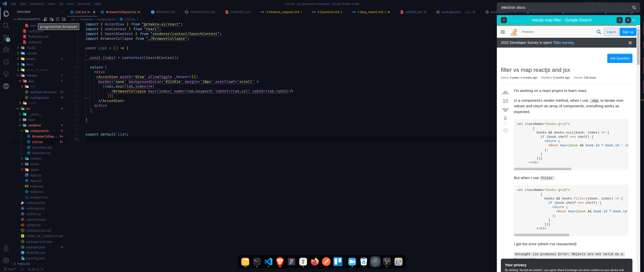The width and height of the screenshot is (644, 272).
Task: Expand the TIMELINE section
Action: point(23,264)
